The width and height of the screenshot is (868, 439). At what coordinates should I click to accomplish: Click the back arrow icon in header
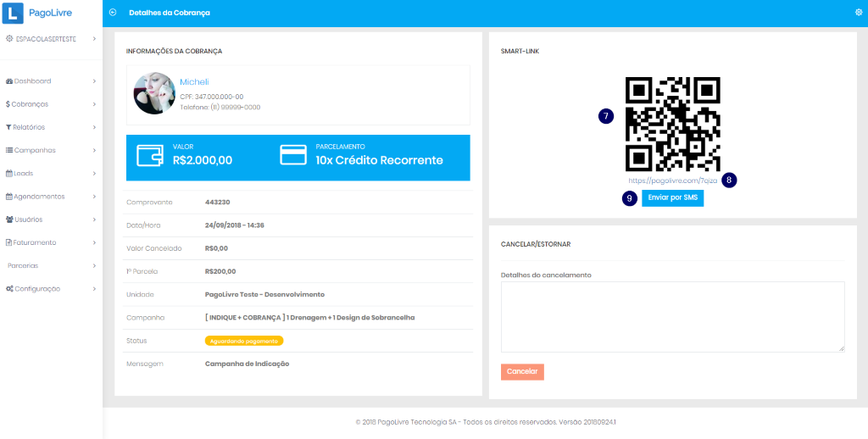pos(113,12)
